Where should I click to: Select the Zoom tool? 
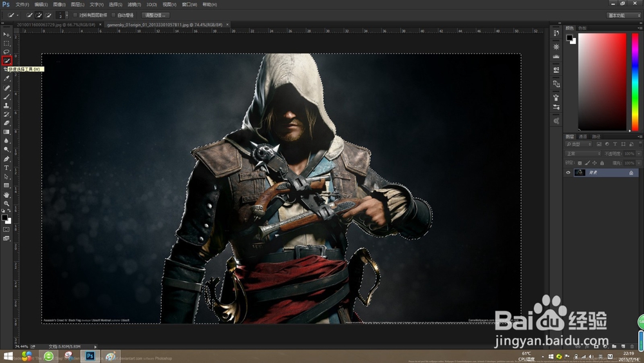click(x=6, y=204)
